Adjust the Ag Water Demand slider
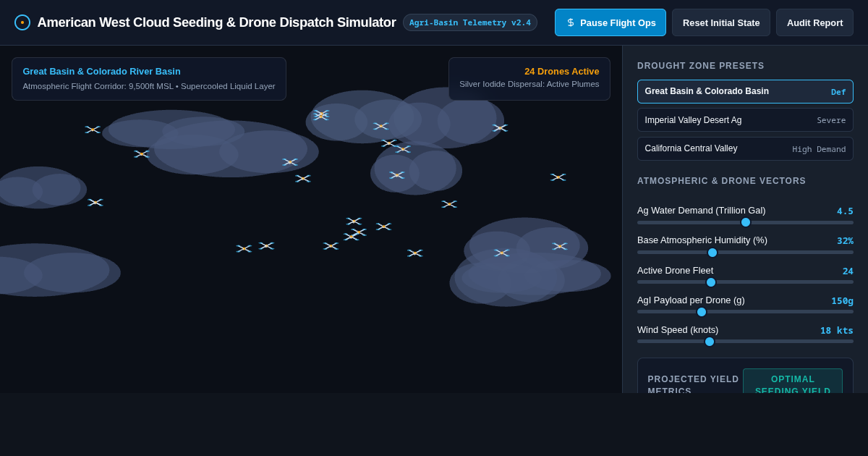This screenshot has width=868, height=456. point(745,222)
